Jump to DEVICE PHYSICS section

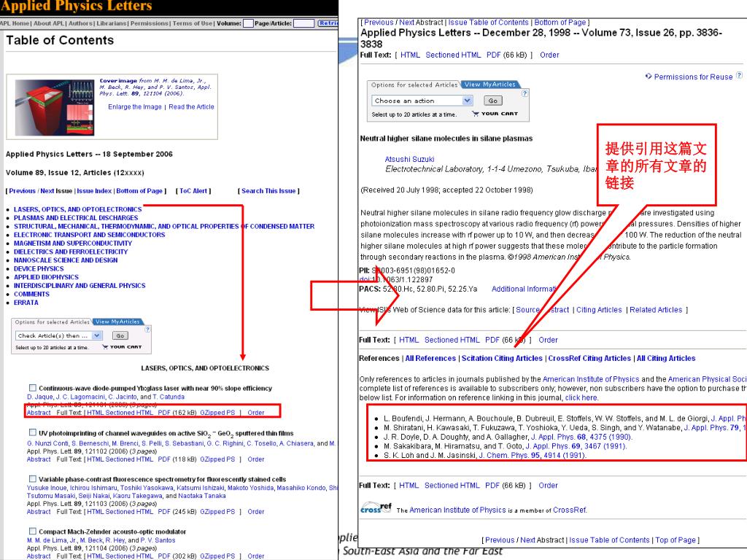(x=39, y=268)
